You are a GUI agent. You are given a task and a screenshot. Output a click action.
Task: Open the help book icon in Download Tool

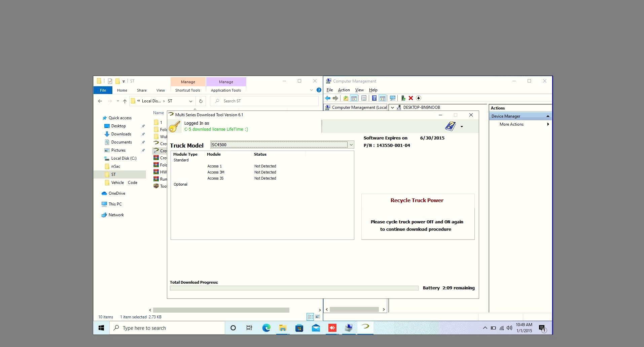coord(450,126)
